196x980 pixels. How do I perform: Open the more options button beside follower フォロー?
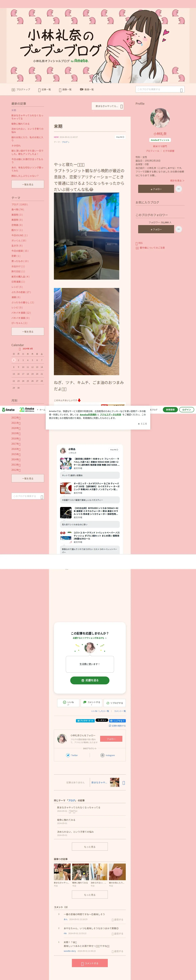179,229
